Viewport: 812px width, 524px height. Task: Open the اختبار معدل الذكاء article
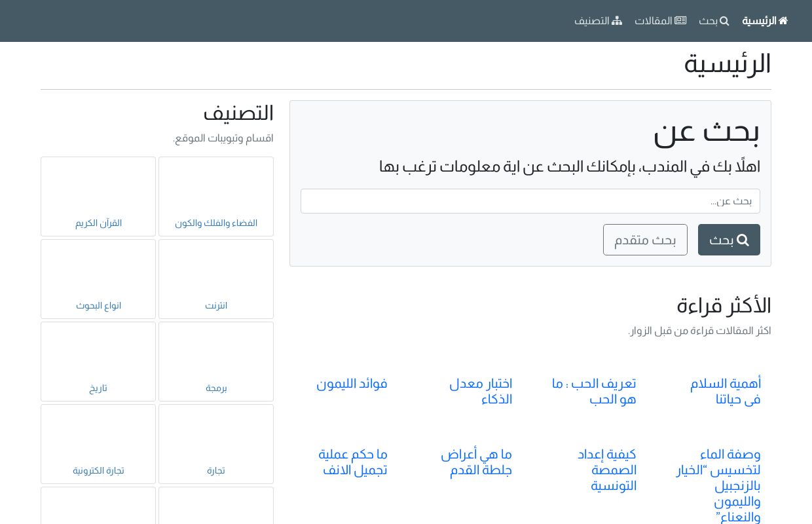click(481, 391)
